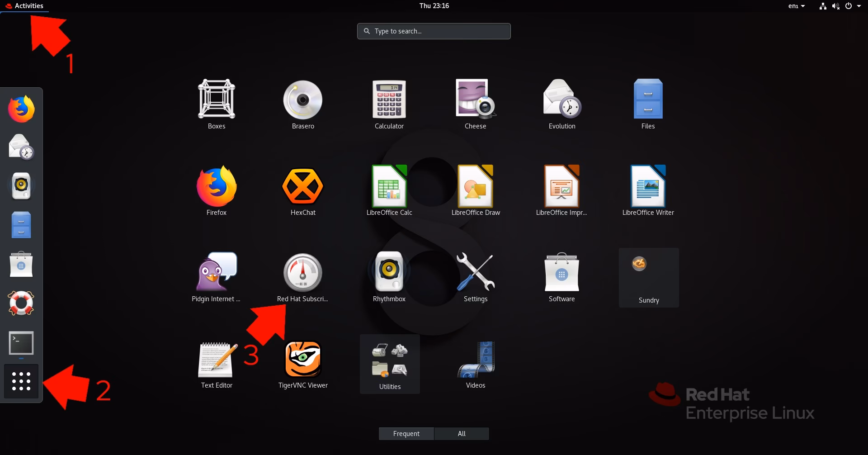Image resolution: width=868 pixels, height=455 pixels.
Task: Launch Firefox from the dock
Action: (x=21, y=108)
